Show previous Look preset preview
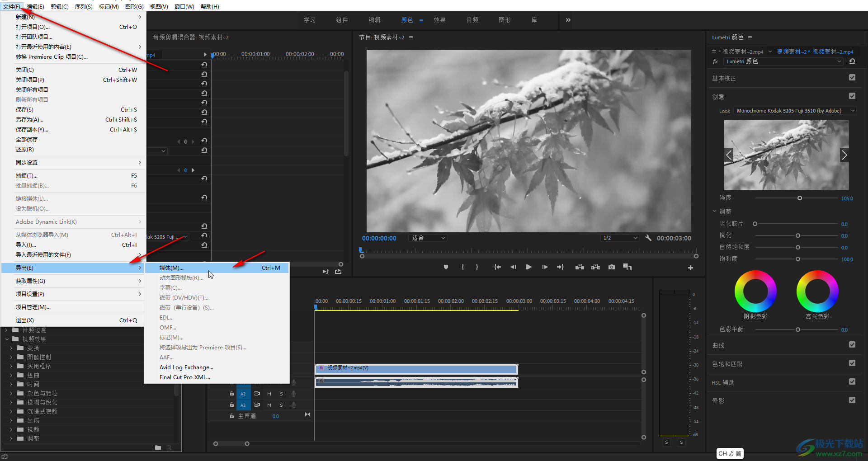The width and height of the screenshot is (868, 461). [x=729, y=155]
